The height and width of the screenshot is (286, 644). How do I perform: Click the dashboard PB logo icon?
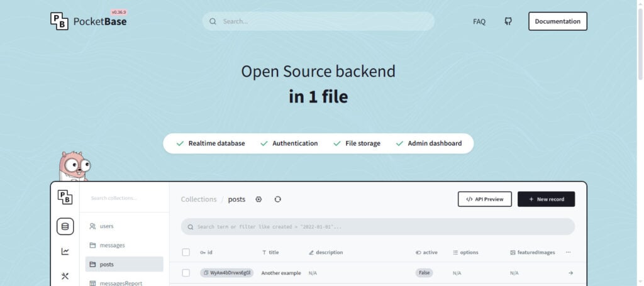click(65, 197)
